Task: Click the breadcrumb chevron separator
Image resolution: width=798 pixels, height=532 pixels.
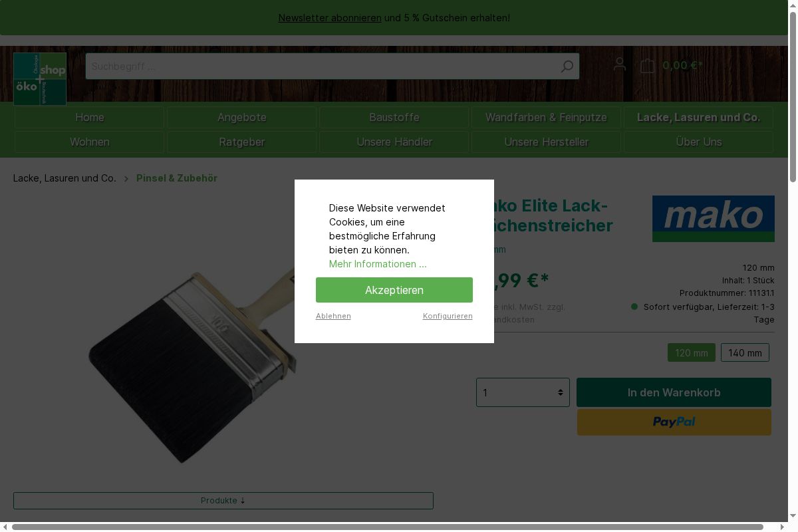Action: click(126, 178)
